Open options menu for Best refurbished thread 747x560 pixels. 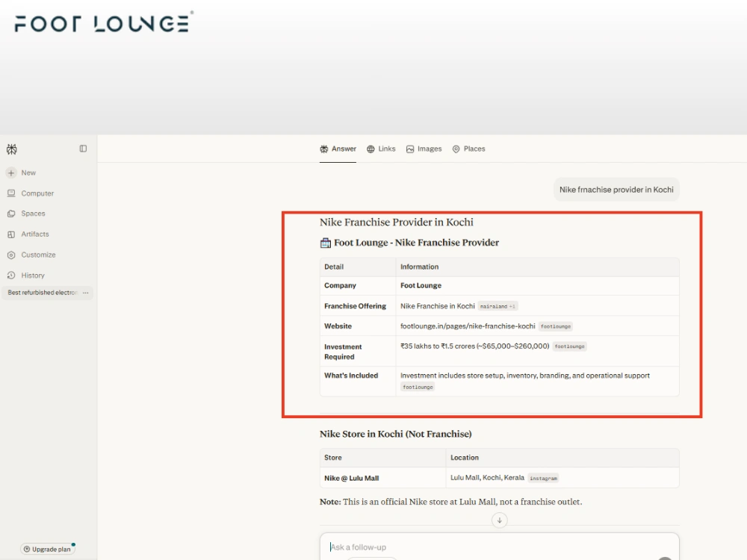tap(86, 293)
